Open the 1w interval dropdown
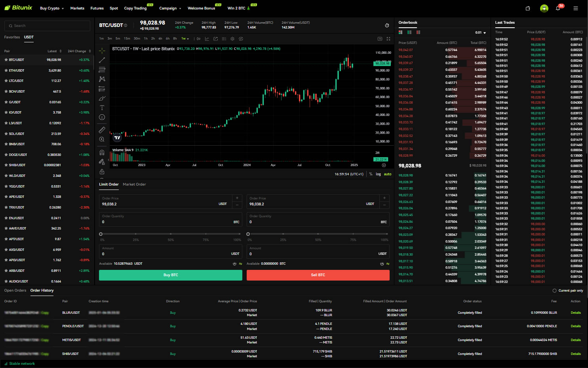588x368 pixels. (185, 39)
